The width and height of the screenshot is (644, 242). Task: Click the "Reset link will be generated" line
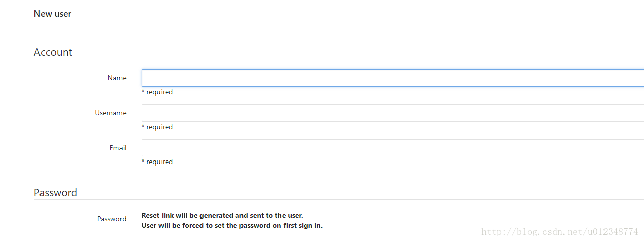[222, 215]
